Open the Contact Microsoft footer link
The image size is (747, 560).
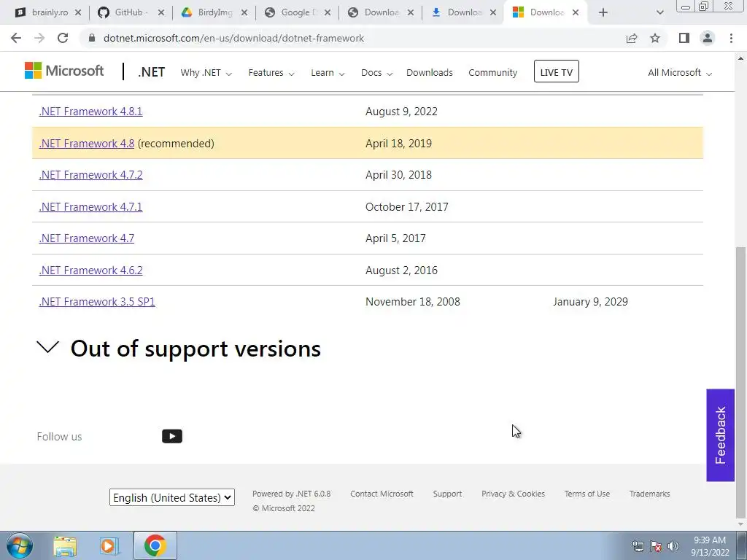pos(382,494)
